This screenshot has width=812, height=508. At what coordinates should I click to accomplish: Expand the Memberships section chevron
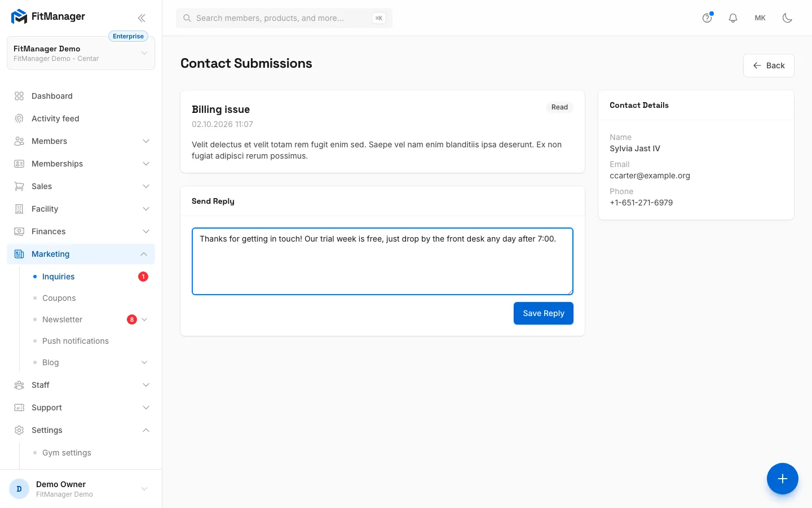tap(146, 164)
